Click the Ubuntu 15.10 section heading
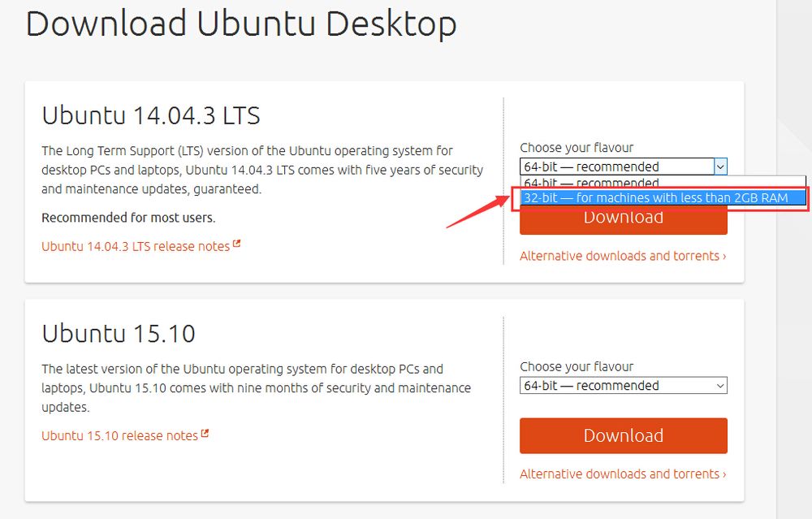The width and height of the screenshot is (812, 519). 119,334
